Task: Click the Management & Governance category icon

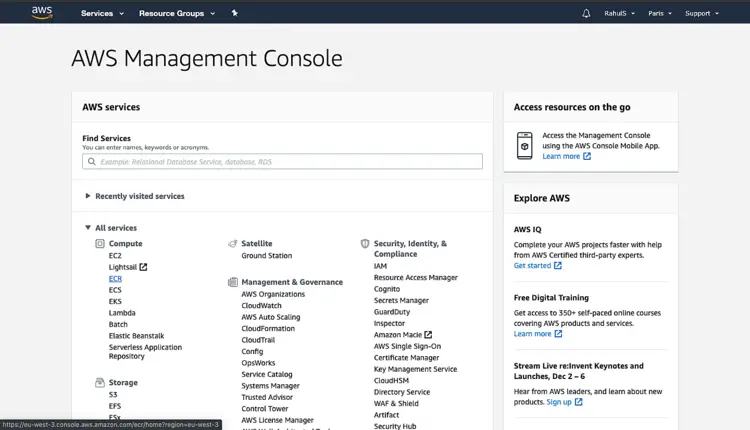Action: (x=232, y=282)
